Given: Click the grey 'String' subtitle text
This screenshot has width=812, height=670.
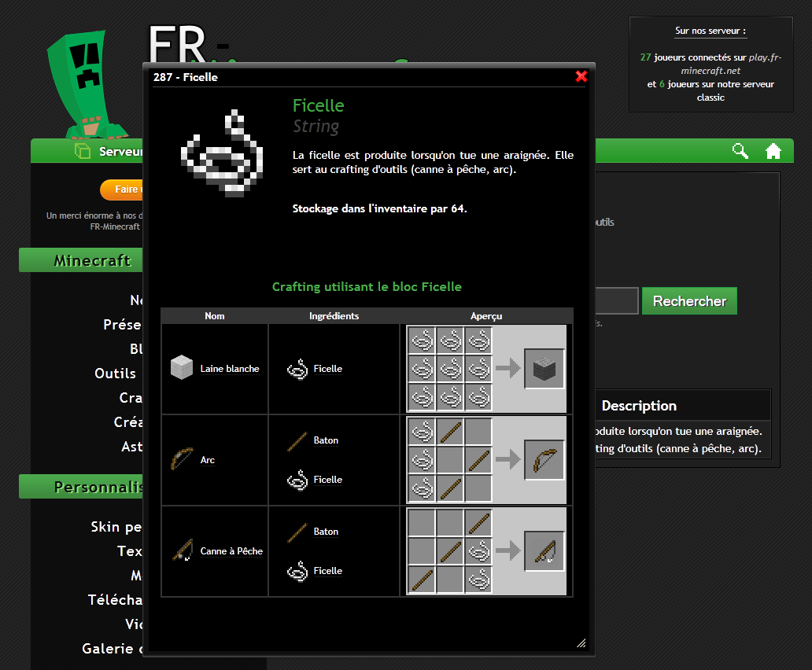Looking at the screenshot, I should (x=316, y=127).
